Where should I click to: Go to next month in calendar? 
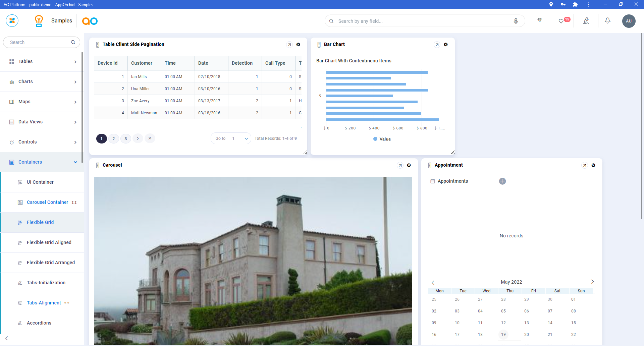pos(592,282)
